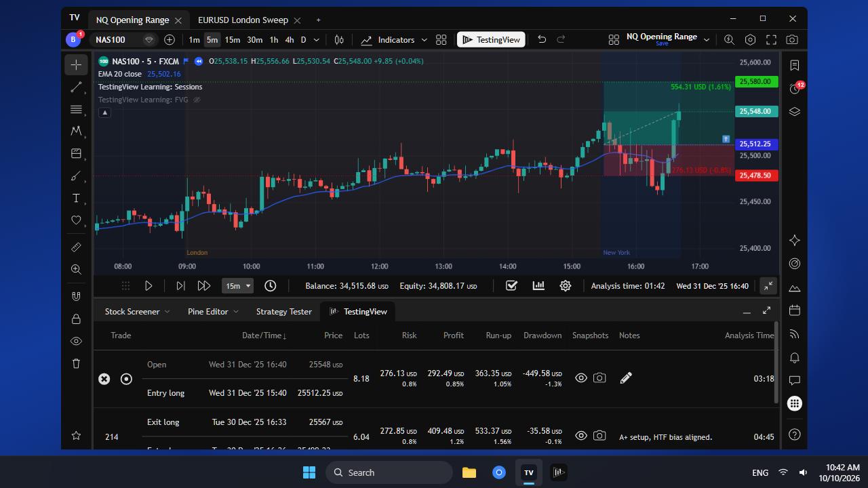Click the Indicators button
The height and width of the screenshot is (488, 868).
click(388, 40)
